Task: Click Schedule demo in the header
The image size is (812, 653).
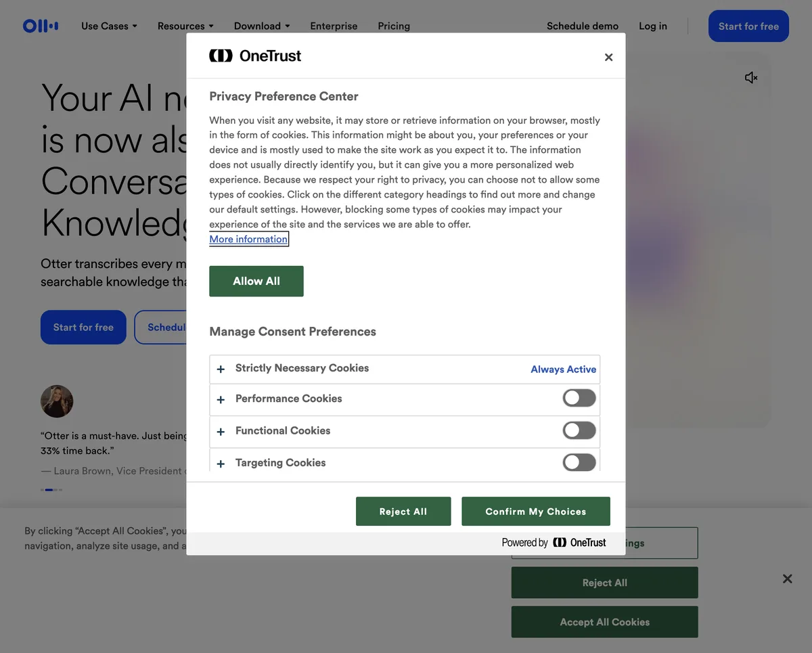Action: click(x=583, y=26)
